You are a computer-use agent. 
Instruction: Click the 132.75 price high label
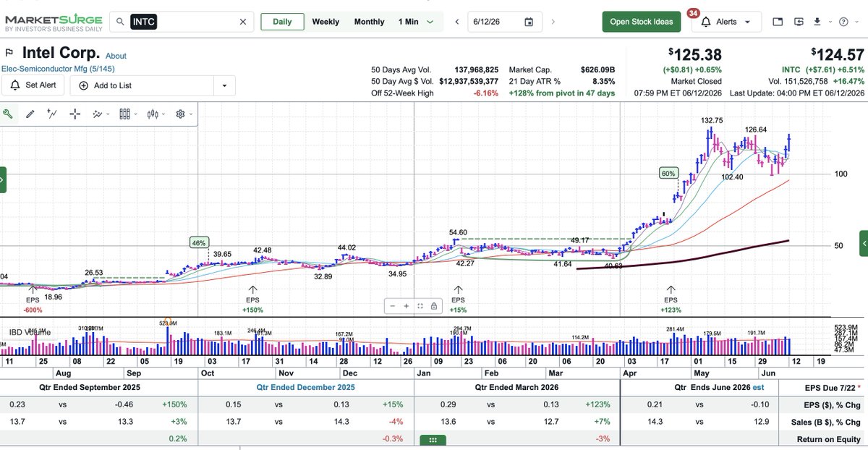point(712,120)
